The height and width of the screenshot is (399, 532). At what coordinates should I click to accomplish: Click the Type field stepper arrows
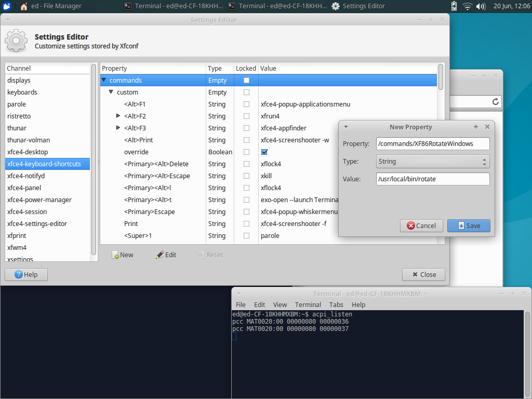[483, 161]
